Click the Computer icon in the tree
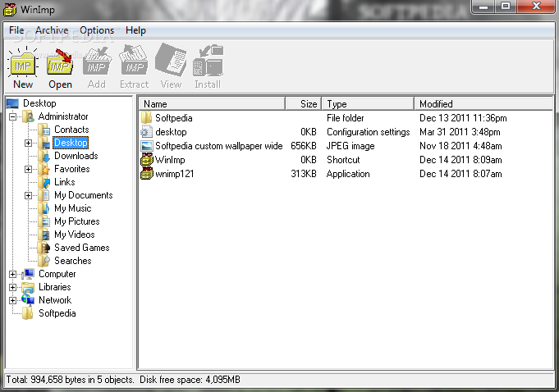Screen dimensions: 559x392 click(28, 274)
